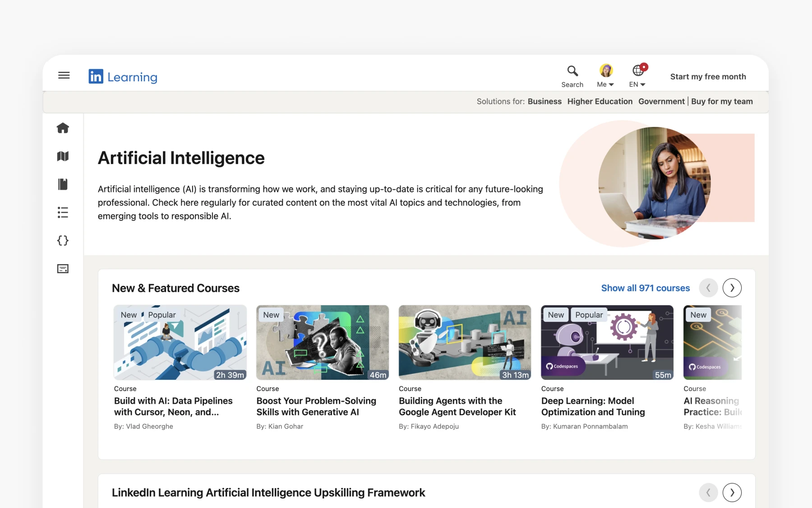Click author By: Kumaran Ponnambalam
Viewport: 812px width, 508px height.
click(584, 426)
